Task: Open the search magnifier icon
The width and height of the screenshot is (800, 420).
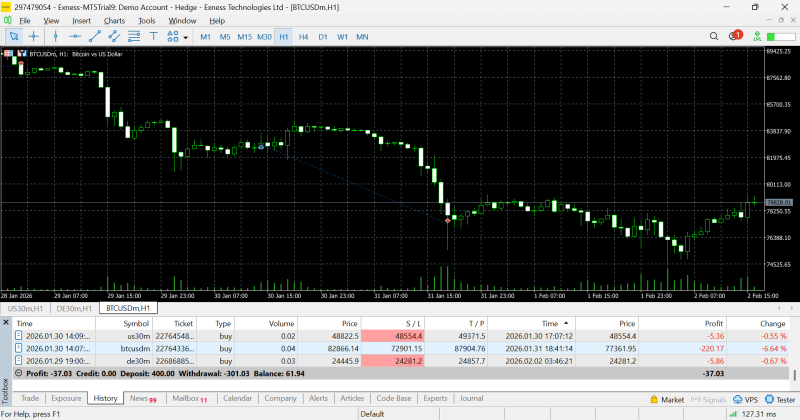Action: [714, 36]
